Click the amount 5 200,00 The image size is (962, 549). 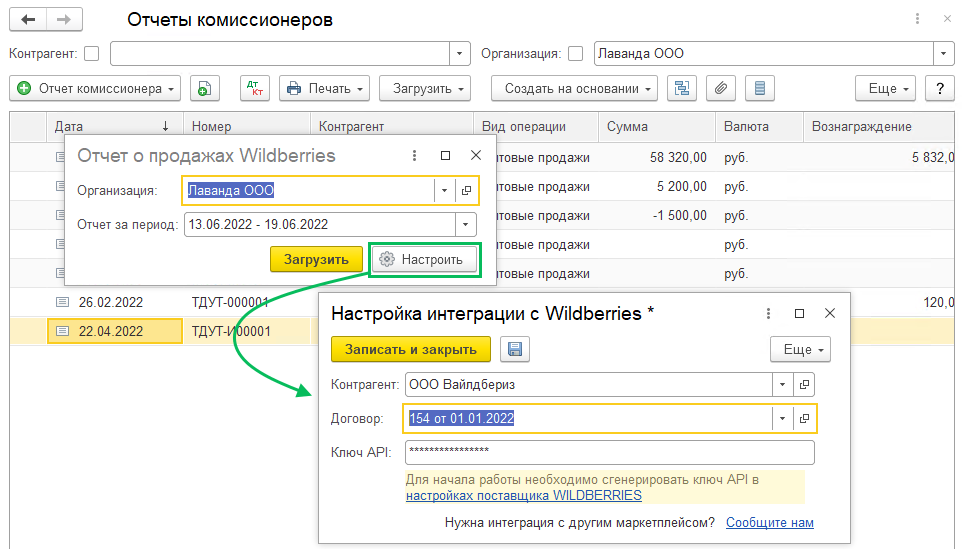tap(682, 186)
